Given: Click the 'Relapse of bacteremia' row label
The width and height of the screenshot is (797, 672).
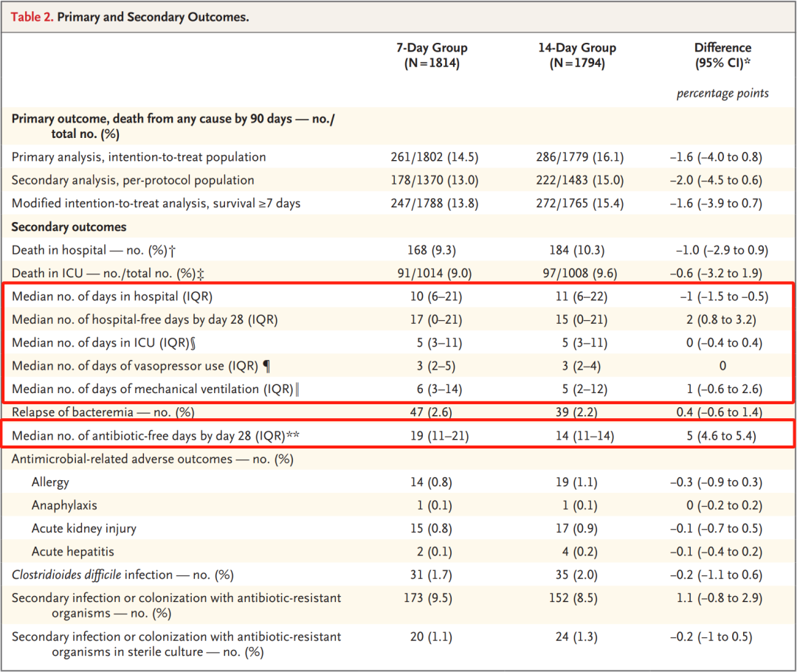Looking at the screenshot, I should (x=103, y=412).
